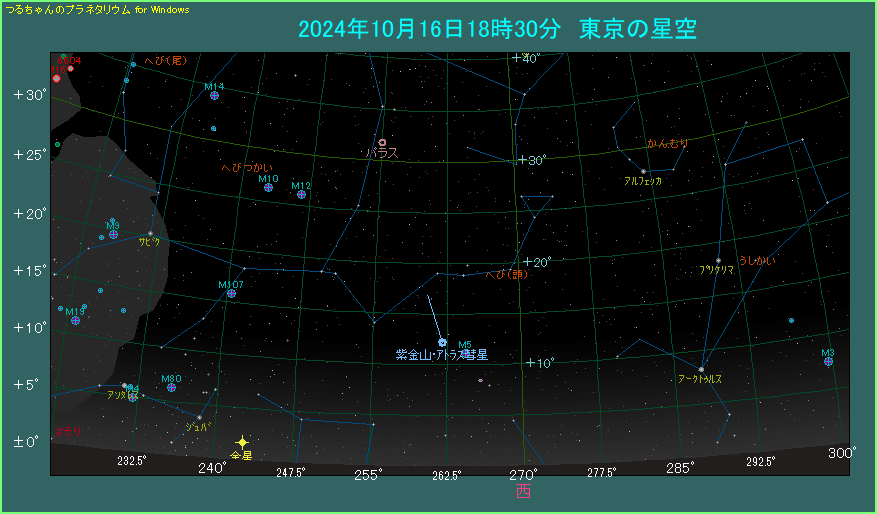Select the Tsuchinshan-ATLAS comet head
Image resolution: width=877 pixels, height=514 pixels.
442,342
